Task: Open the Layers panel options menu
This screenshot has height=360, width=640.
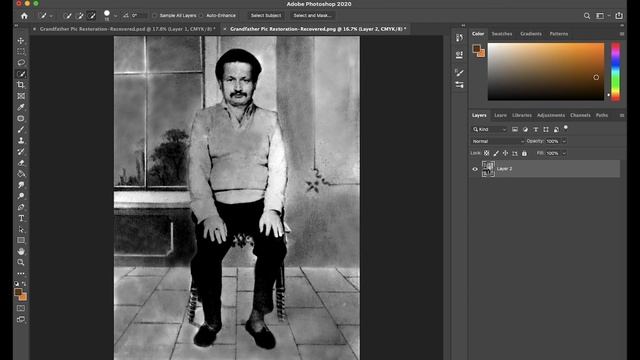Action: pos(622,116)
